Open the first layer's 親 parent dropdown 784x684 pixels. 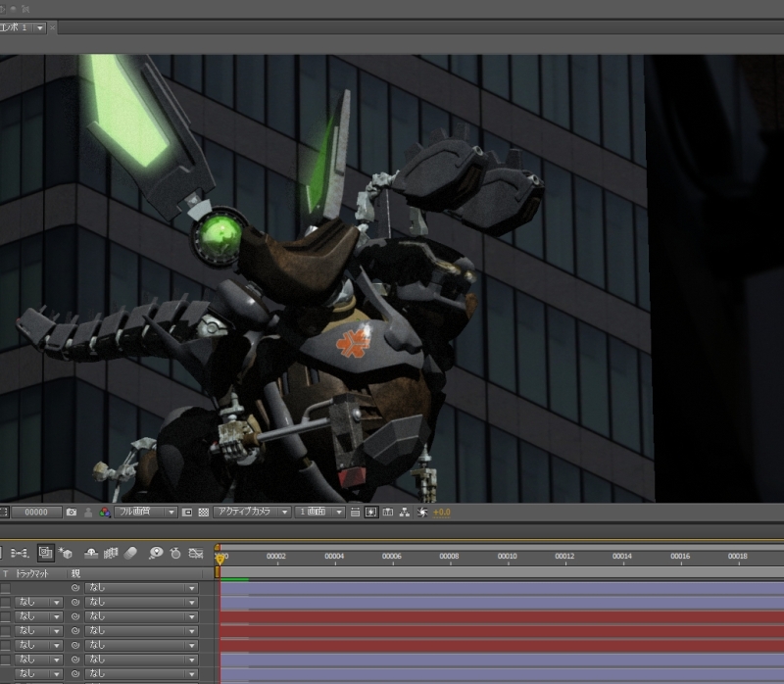point(141,588)
